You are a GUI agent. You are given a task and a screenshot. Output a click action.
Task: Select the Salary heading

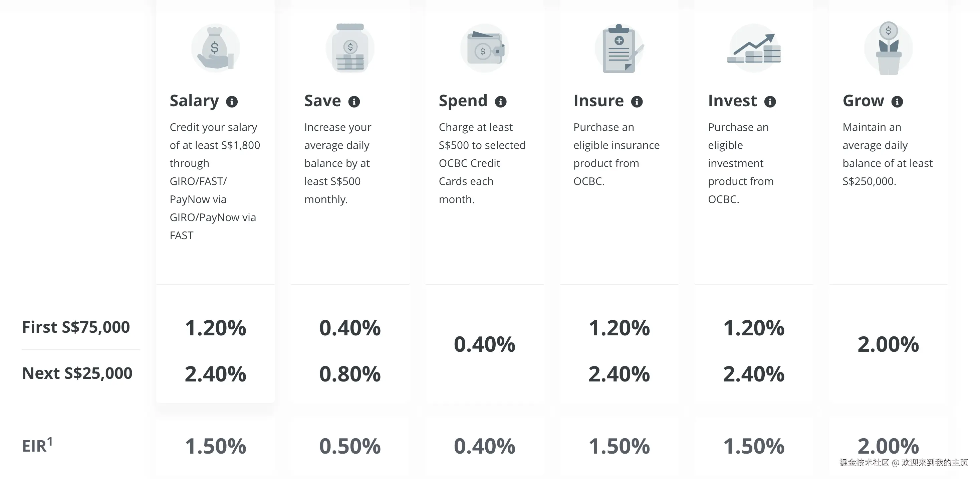(x=194, y=101)
